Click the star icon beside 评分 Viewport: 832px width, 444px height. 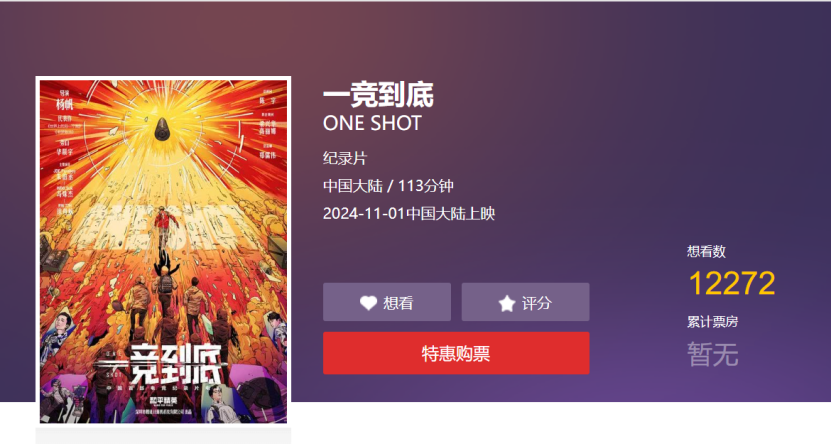[x=507, y=303]
